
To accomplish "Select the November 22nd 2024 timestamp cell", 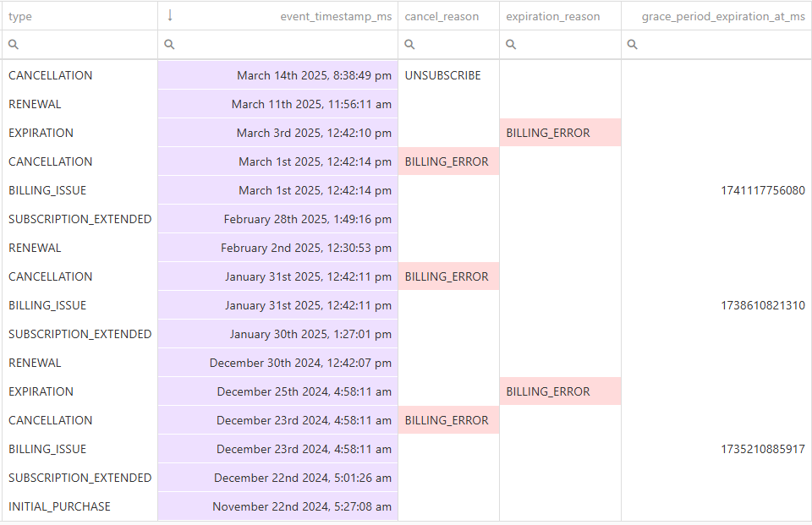I will (278, 506).
